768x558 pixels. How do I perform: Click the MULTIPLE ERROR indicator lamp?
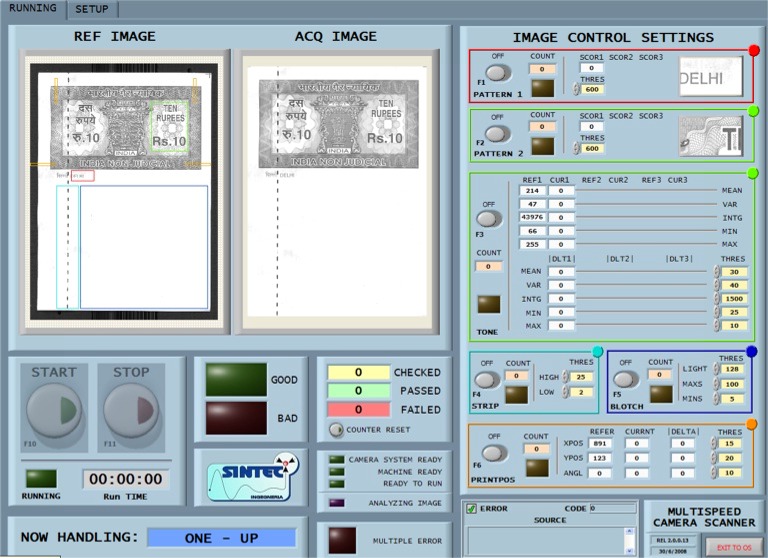click(x=342, y=540)
